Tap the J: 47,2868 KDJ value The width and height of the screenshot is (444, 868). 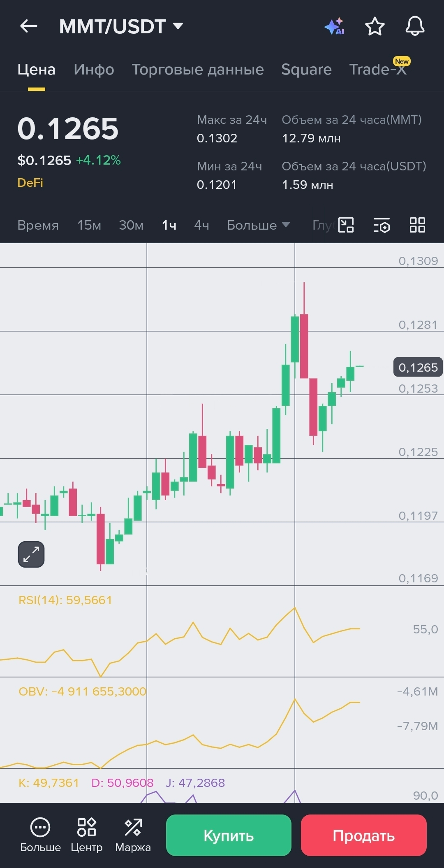(x=195, y=783)
